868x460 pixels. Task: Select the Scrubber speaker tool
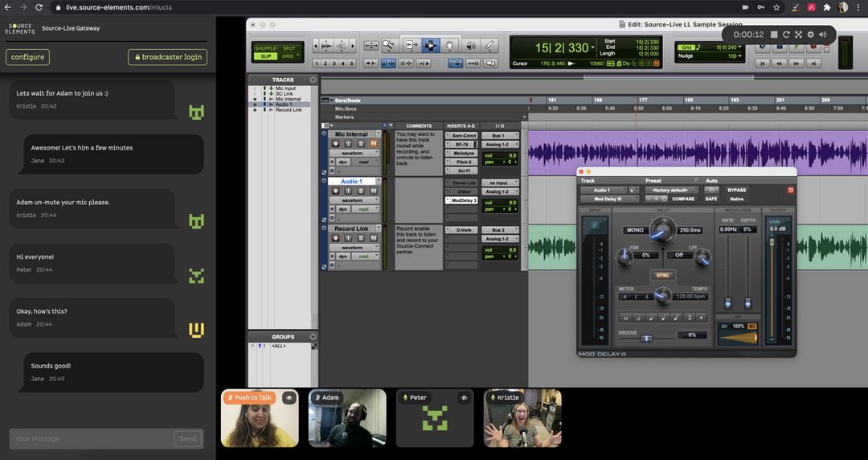(470, 46)
